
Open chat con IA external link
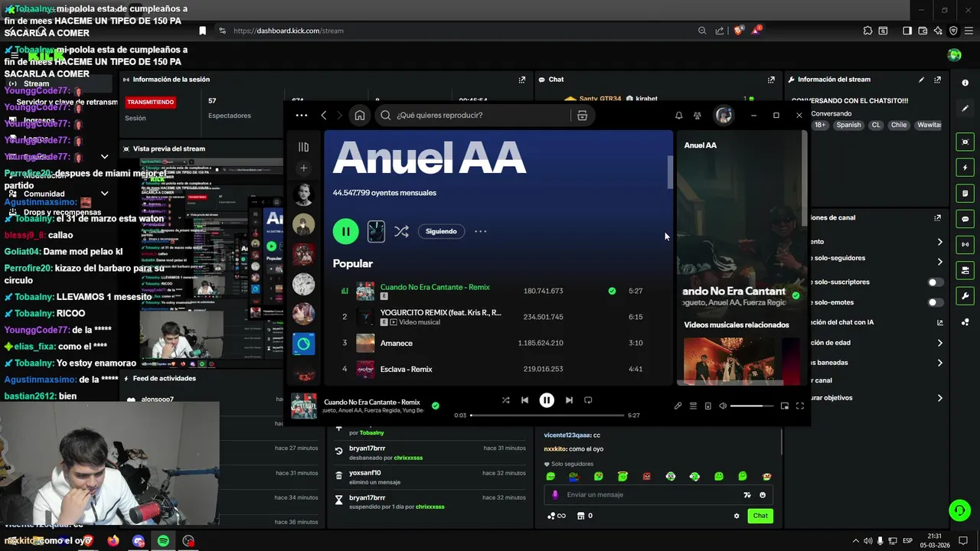tap(940, 322)
